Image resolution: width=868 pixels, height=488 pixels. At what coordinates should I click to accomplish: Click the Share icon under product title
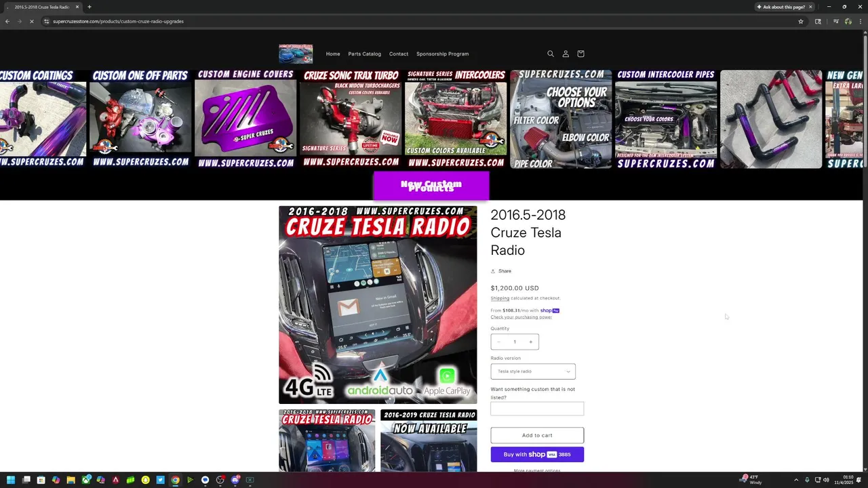click(493, 271)
